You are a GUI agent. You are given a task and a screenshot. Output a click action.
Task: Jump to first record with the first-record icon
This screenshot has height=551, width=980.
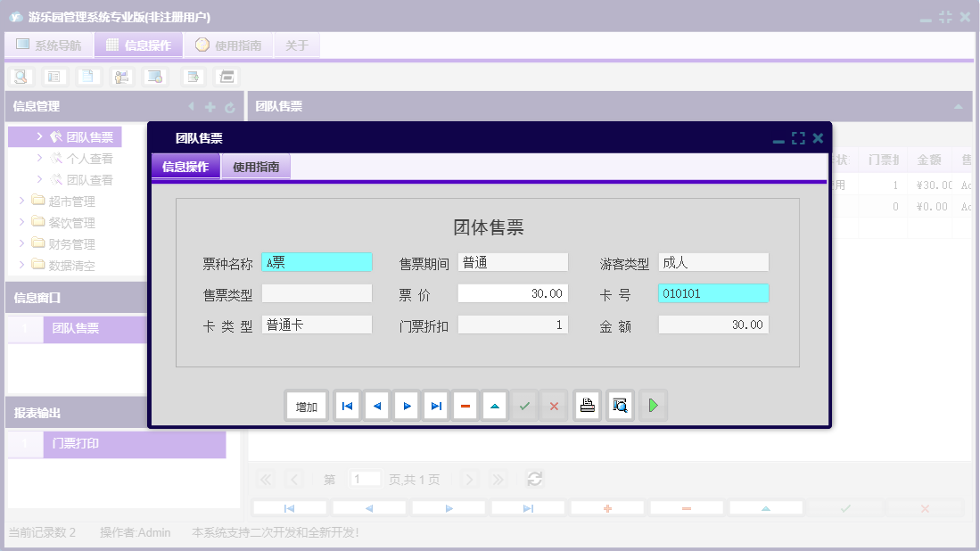[x=346, y=405]
